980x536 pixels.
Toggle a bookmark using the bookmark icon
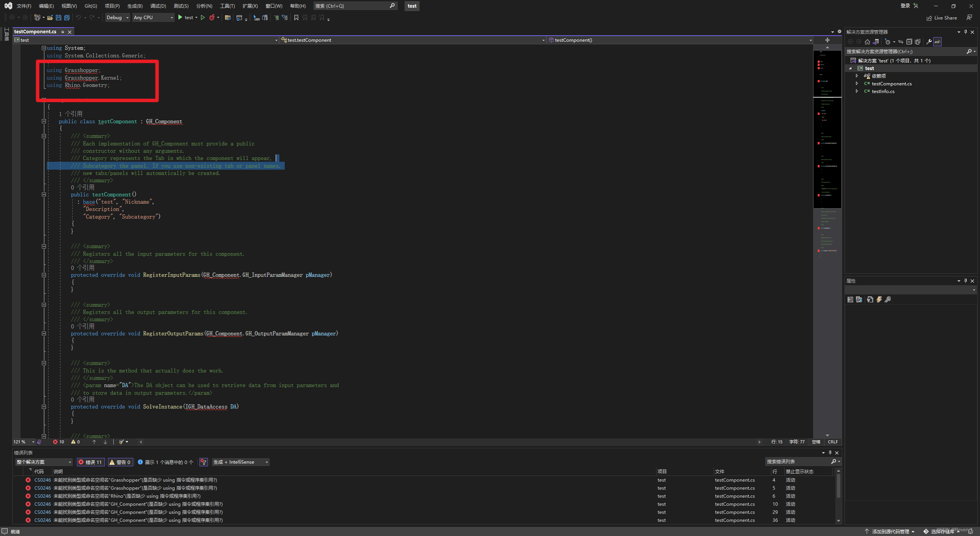click(x=296, y=18)
